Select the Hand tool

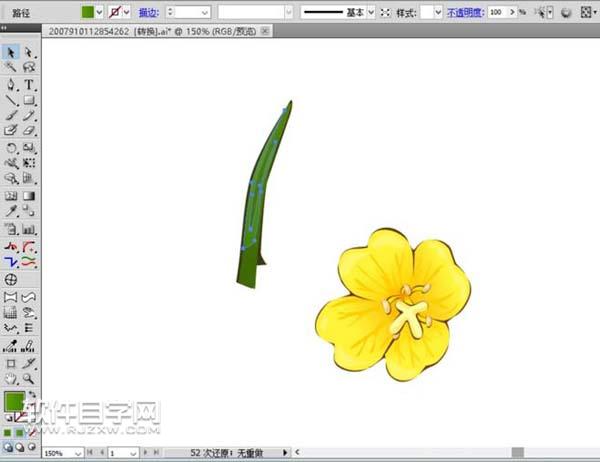11,380
